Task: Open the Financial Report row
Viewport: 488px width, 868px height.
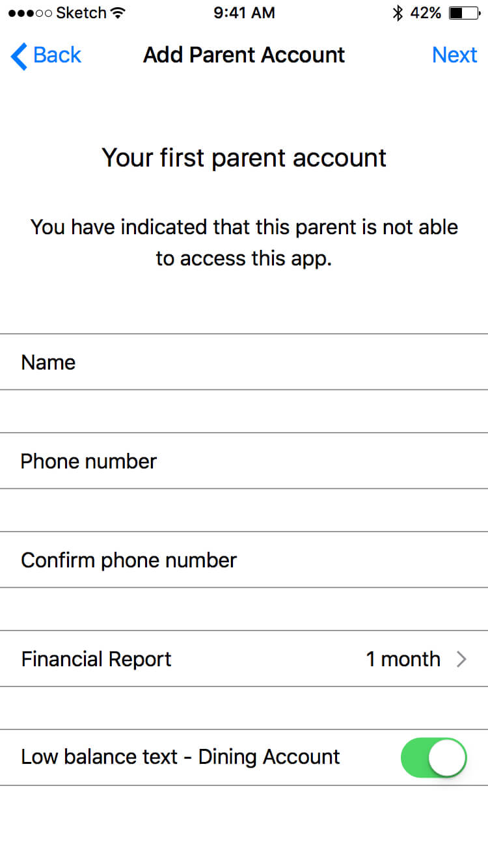Action: [244, 658]
